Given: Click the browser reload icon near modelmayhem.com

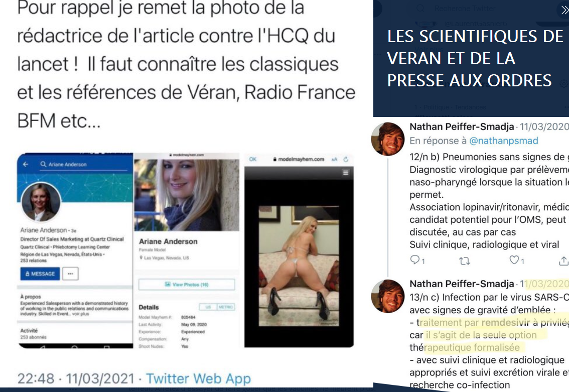Looking at the screenshot, I should coord(346,159).
